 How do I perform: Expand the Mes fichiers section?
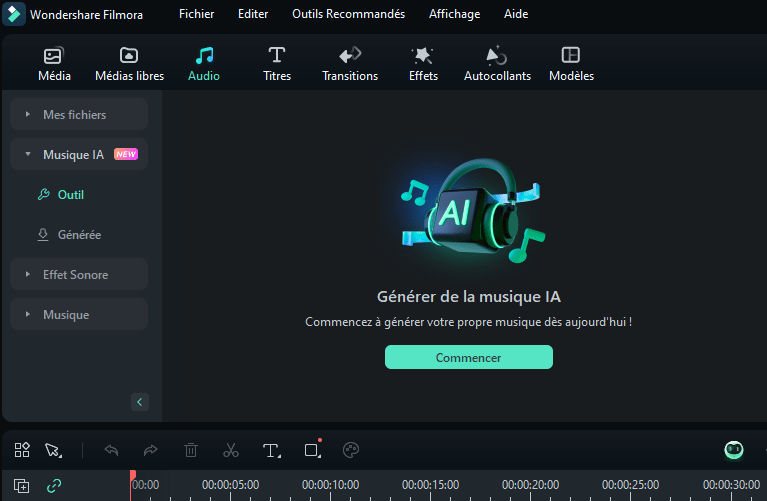point(79,114)
